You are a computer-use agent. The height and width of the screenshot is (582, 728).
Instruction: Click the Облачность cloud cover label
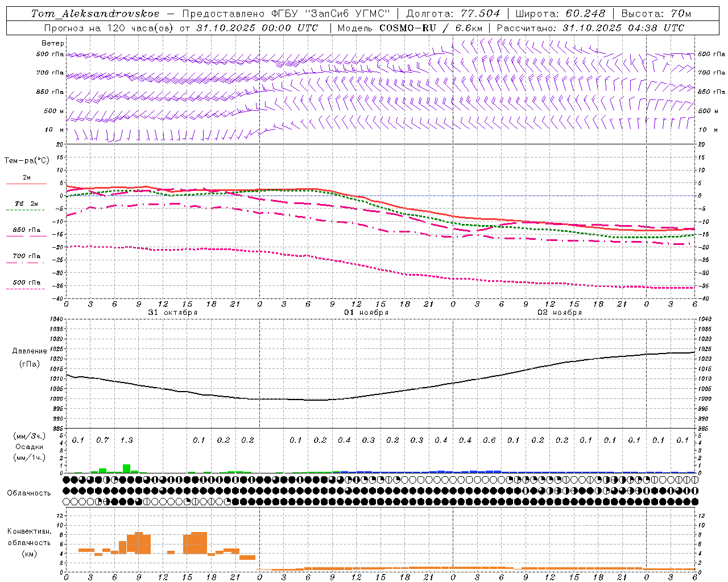click(x=29, y=493)
